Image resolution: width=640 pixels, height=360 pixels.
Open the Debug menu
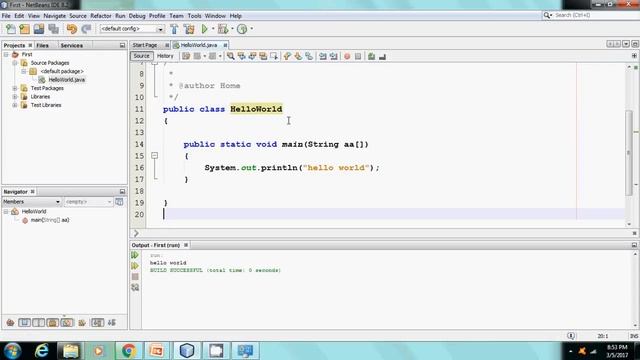pos(137,16)
